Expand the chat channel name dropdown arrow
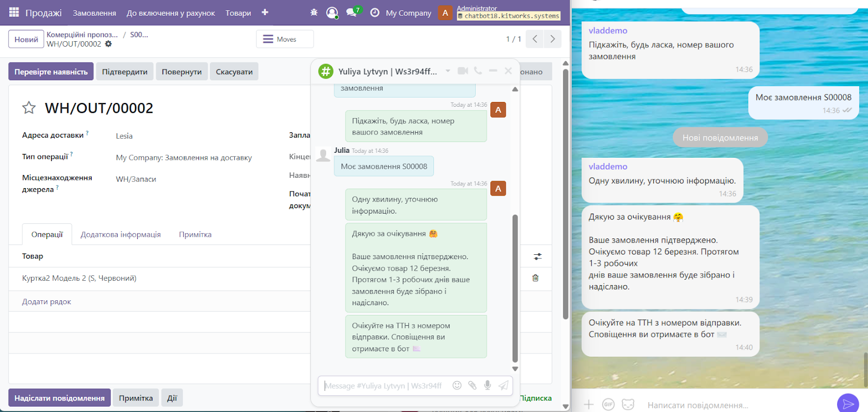 448,71
